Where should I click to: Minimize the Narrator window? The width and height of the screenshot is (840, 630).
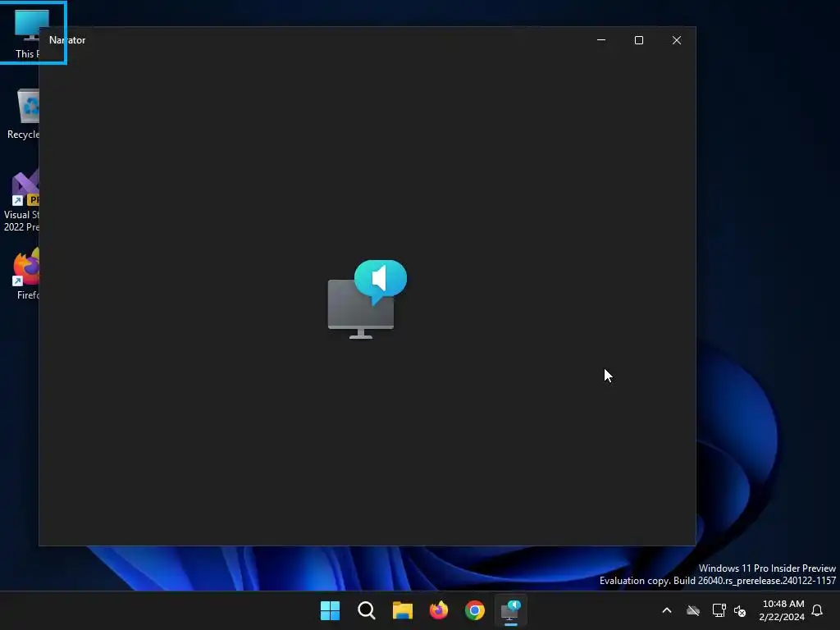coord(601,40)
